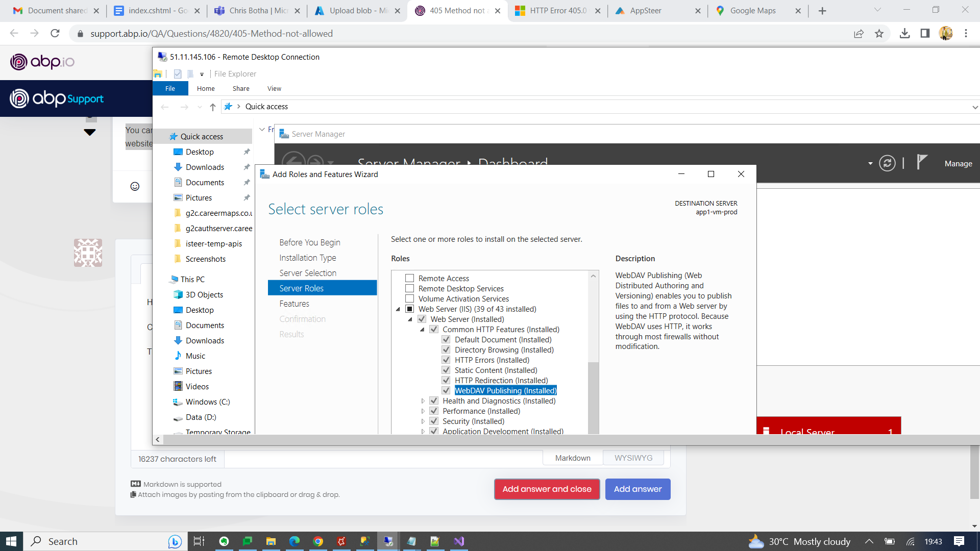
Task: Switch to the WYSIWYG editor tab
Action: point(633,458)
